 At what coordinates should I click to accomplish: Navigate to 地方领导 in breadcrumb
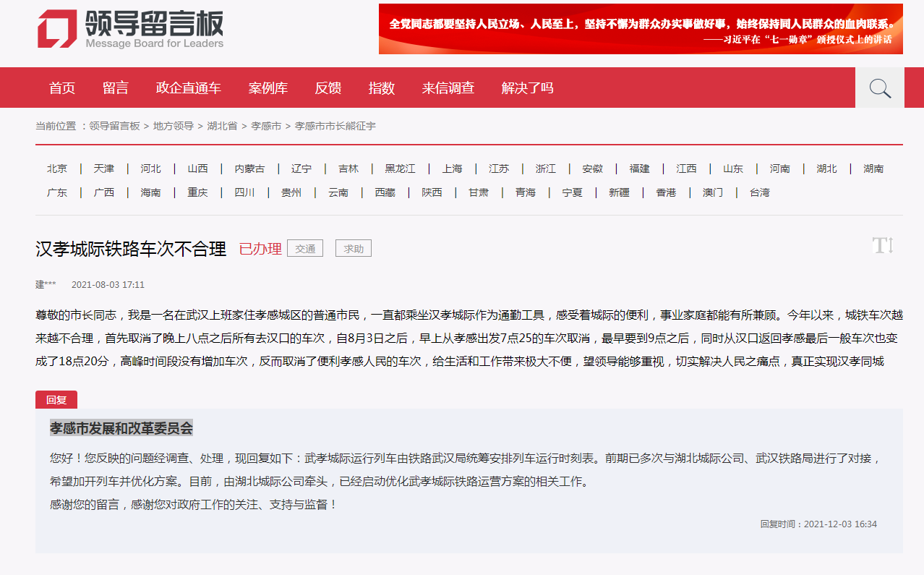[174, 126]
